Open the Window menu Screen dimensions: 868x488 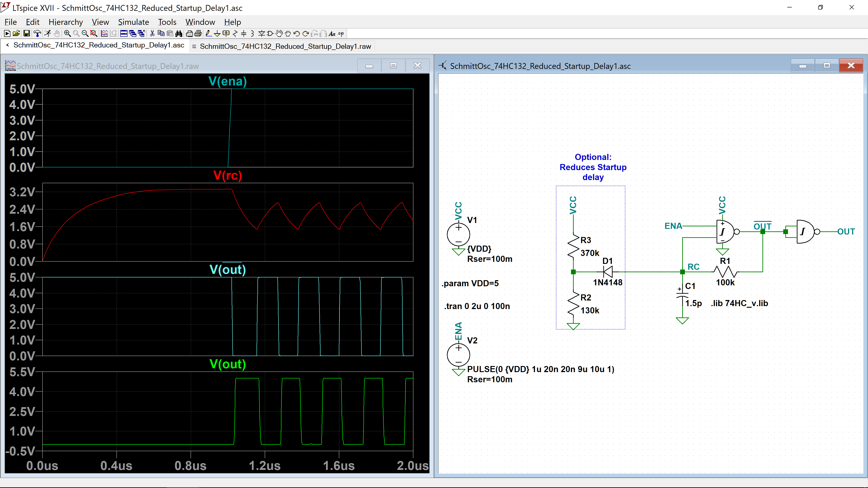200,22
